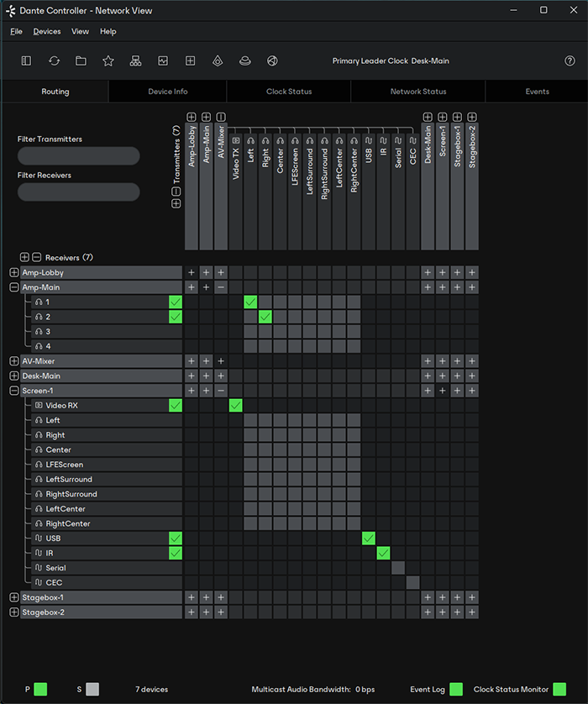
Task: Click plus at Amp-Lobby row and Amp-Lobby column
Action: [192, 272]
